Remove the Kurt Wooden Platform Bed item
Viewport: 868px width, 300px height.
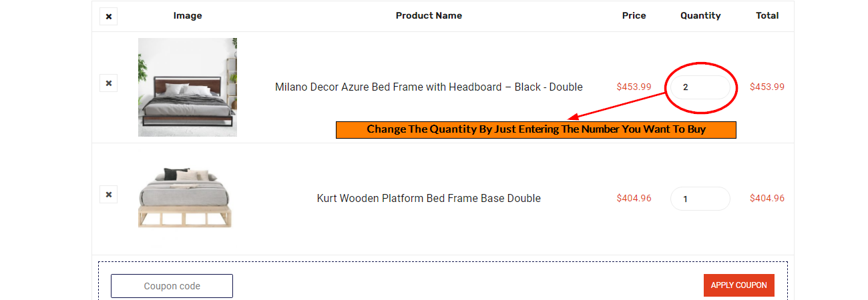(108, 195)
